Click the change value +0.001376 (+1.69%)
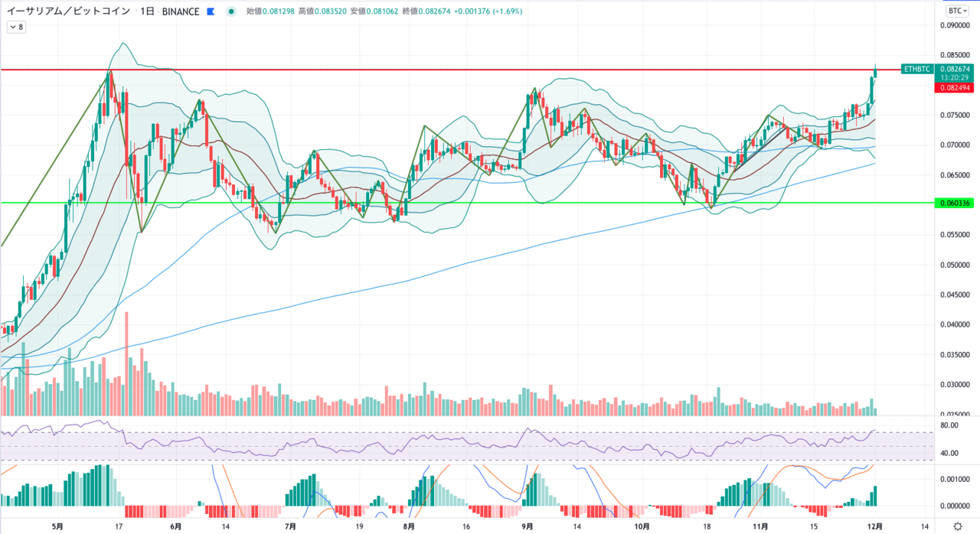Image resolution: width=980 pixels, height=534 pixels. pos(488,11)
